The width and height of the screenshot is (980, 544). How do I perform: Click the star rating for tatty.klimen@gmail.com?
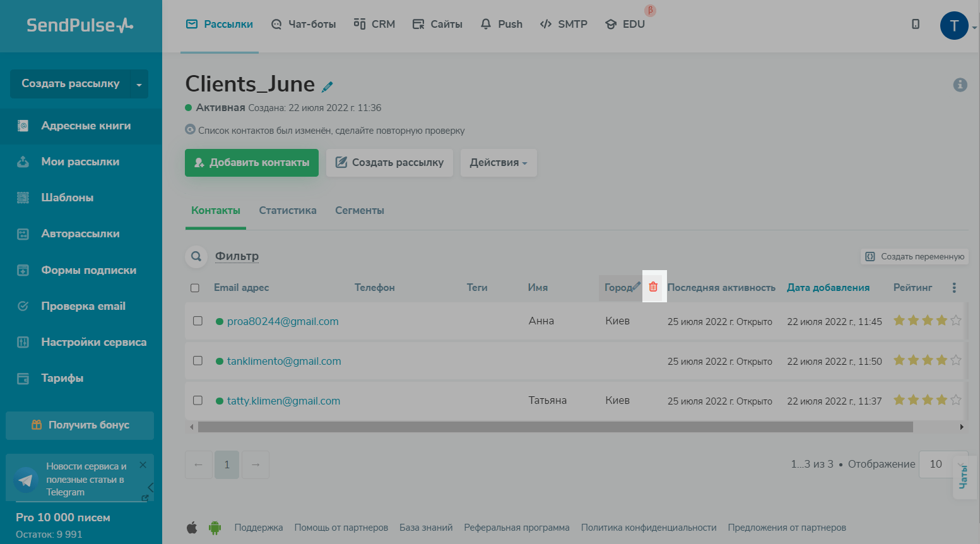928,400
